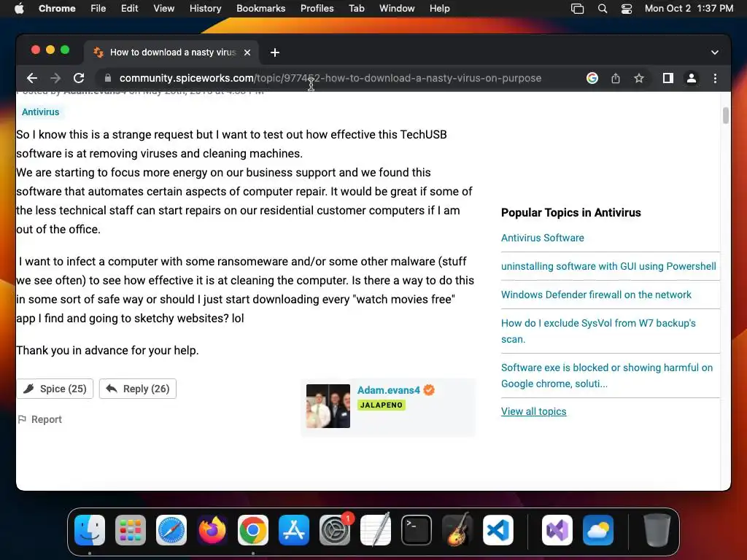This screenshot has width=747, height=560.
Task: View site info via the lock icon
Action: coord(108,78)
